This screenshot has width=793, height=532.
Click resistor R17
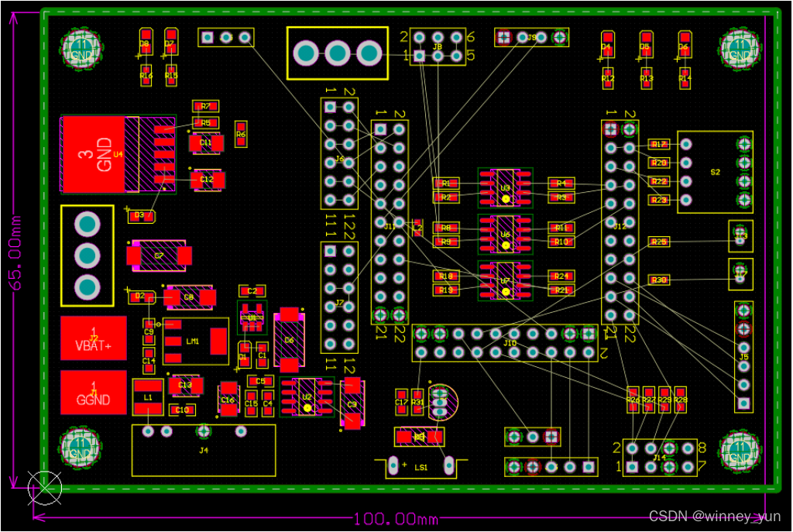[659, 144]
